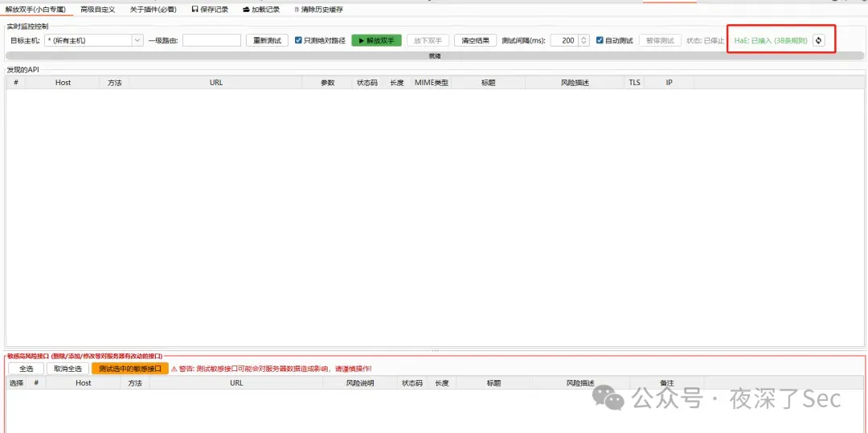Start with the green 解放双手 button
Image resolution: width=868 pixels, height=433 pixels.
376,40
